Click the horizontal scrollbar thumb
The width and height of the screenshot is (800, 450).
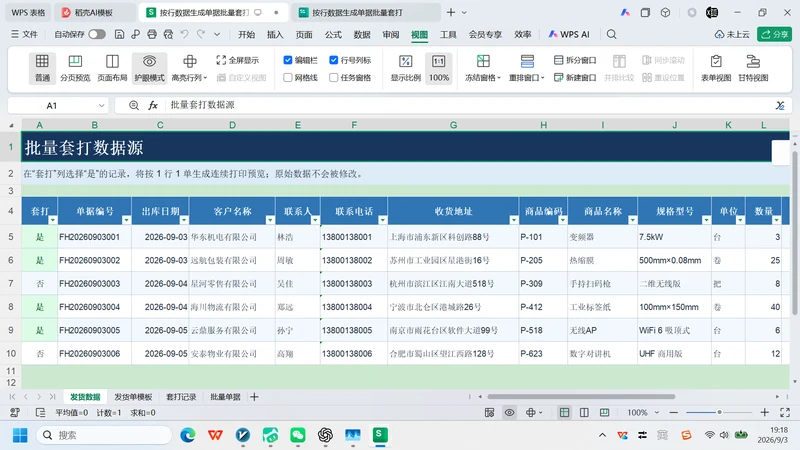click(581, 396)
